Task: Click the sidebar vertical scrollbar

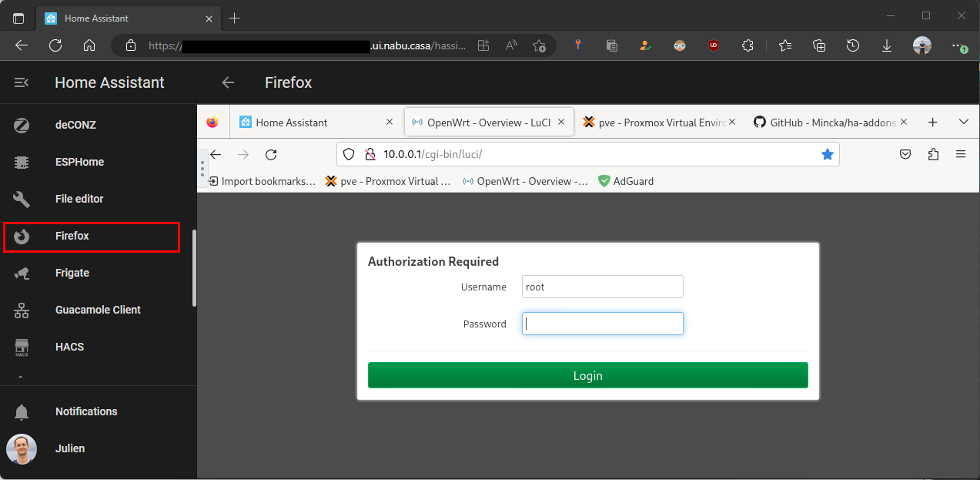Action: click(x=194, y=268)
